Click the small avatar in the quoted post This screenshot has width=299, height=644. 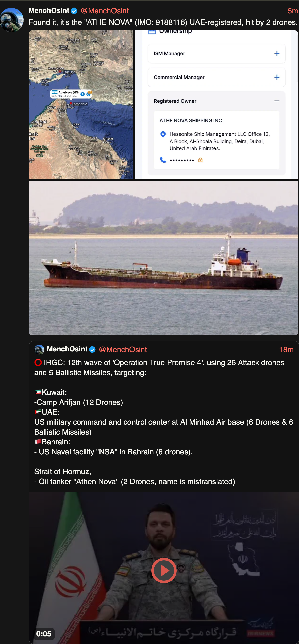39,350
